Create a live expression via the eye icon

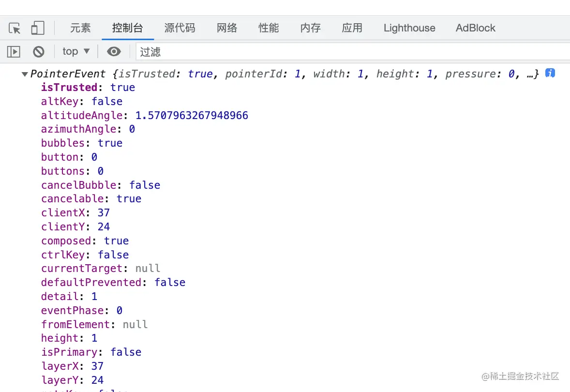(x=114, y=52)
